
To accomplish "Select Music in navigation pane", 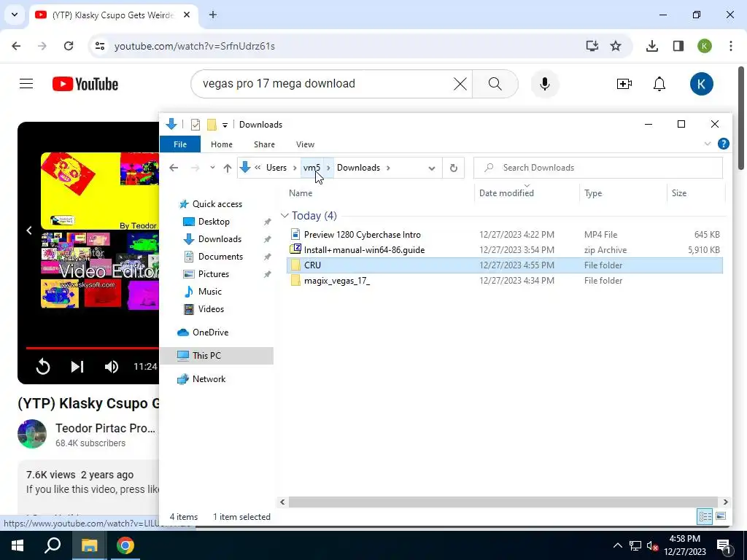I will (x=209, y=292).
